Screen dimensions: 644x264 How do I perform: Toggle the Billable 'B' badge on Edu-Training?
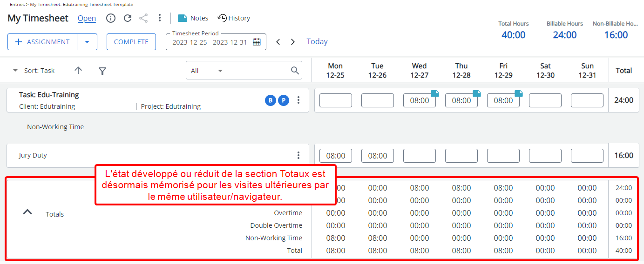[270, 100]
